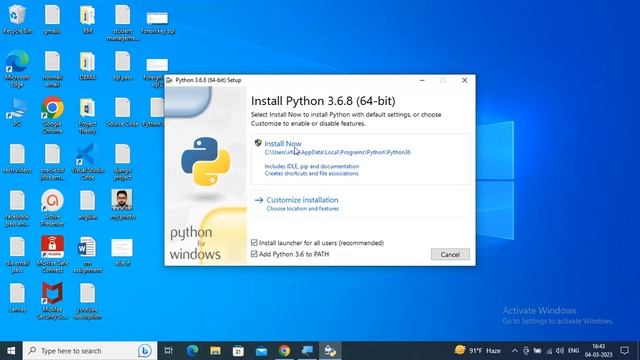Open the Windows Start menu

point(11,351)
